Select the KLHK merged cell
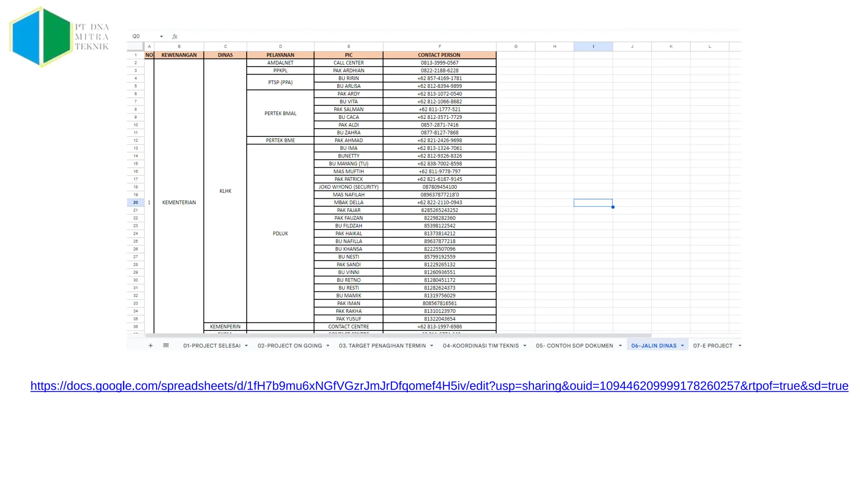Screen dimensions: 868x488 click(x=225, y=191)
